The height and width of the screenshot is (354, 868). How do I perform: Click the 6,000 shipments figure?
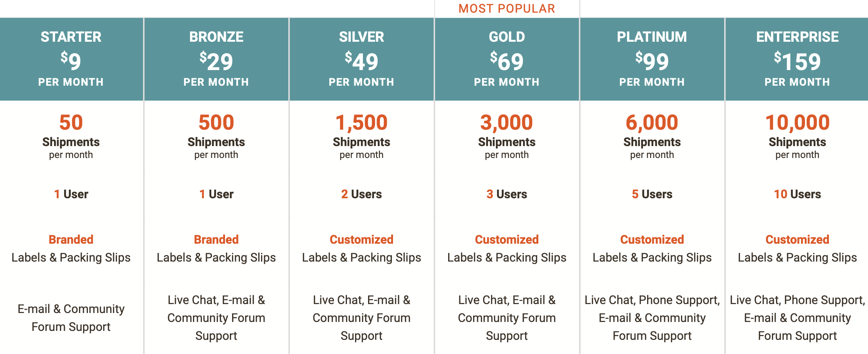652,123
